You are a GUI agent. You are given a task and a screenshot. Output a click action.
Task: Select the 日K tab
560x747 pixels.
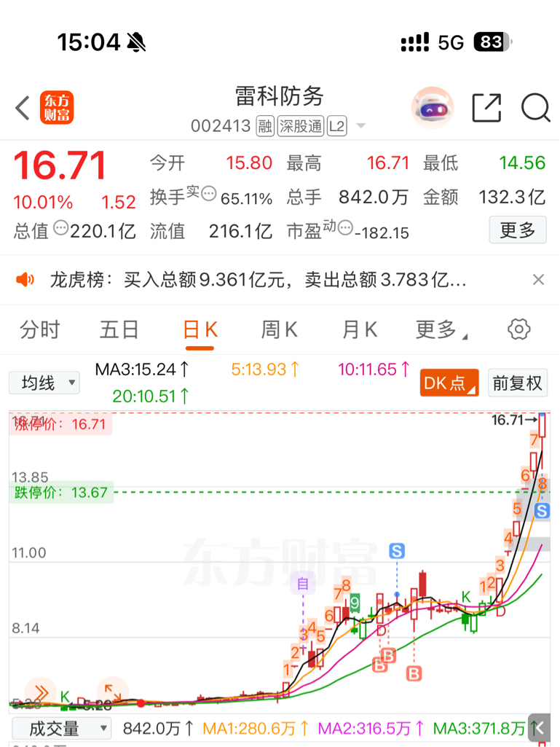200,329
